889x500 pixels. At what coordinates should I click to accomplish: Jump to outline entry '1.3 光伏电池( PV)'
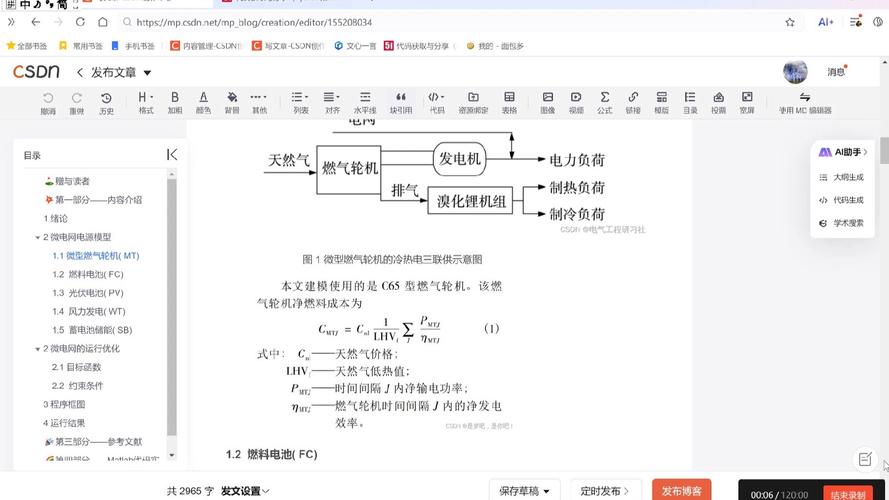click(x=88, y=293)
